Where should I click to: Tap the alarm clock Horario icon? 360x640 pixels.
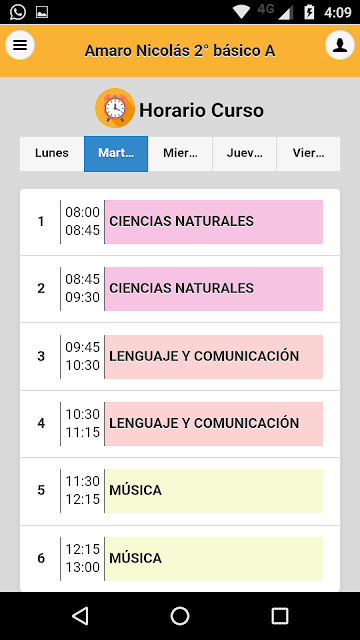click(x=115, y=108)
